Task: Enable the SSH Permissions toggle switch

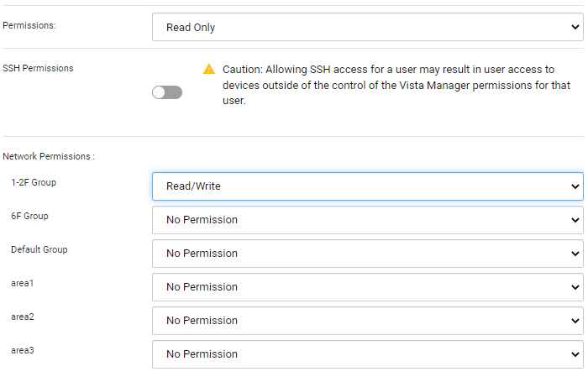Action: click(x=167, y=92)
